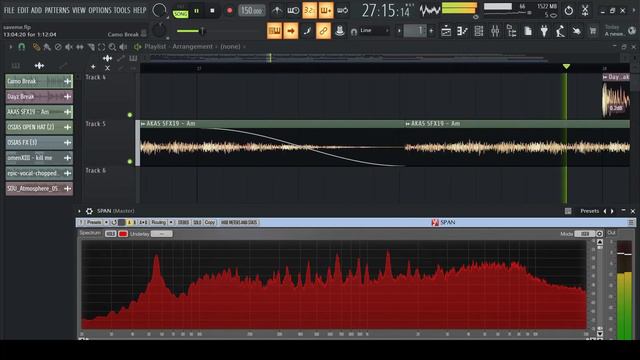This screenshot has height=360, width=640.
Task: Click the audio editor scissors icon
Action: coord(585,11)
